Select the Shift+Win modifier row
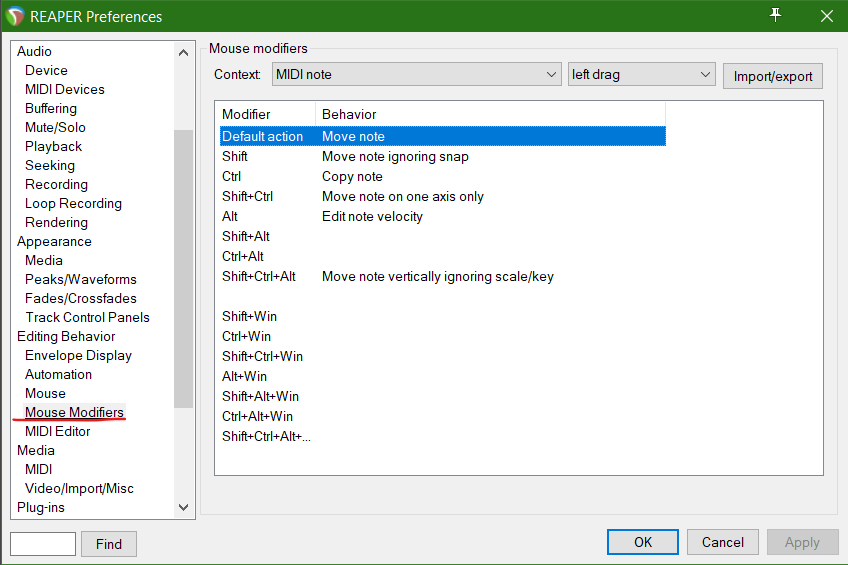Screen dimensions: 848x565 click(442, 316)
